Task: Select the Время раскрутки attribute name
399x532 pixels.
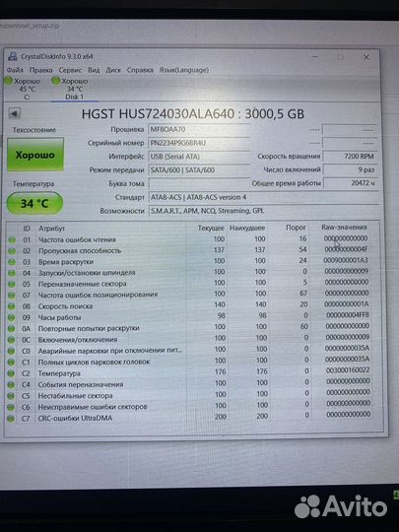Action: tap(66, 262)
